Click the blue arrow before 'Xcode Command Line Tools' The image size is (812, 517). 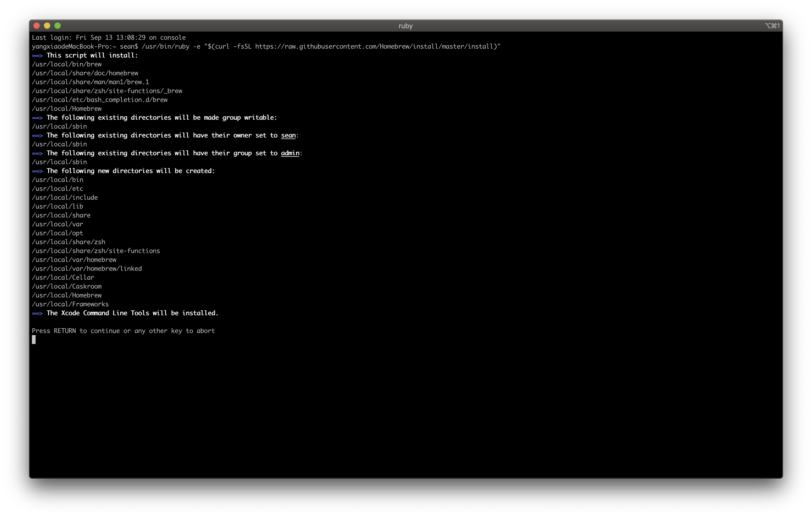37,313
